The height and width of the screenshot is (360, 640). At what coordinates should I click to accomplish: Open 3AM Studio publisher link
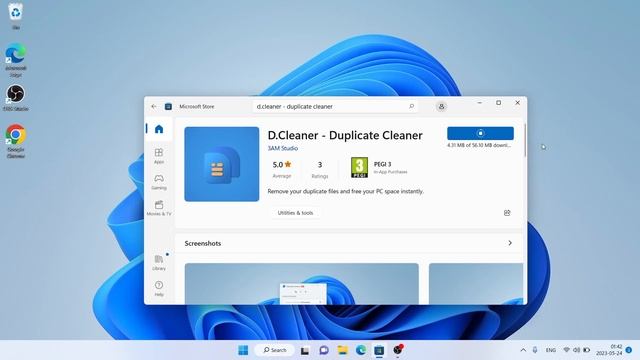282,148
